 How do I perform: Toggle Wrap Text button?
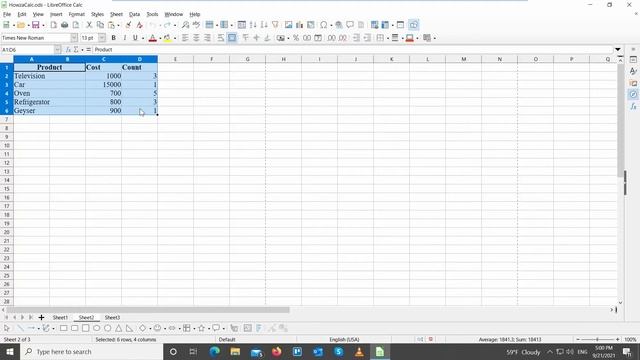(221, 38)
